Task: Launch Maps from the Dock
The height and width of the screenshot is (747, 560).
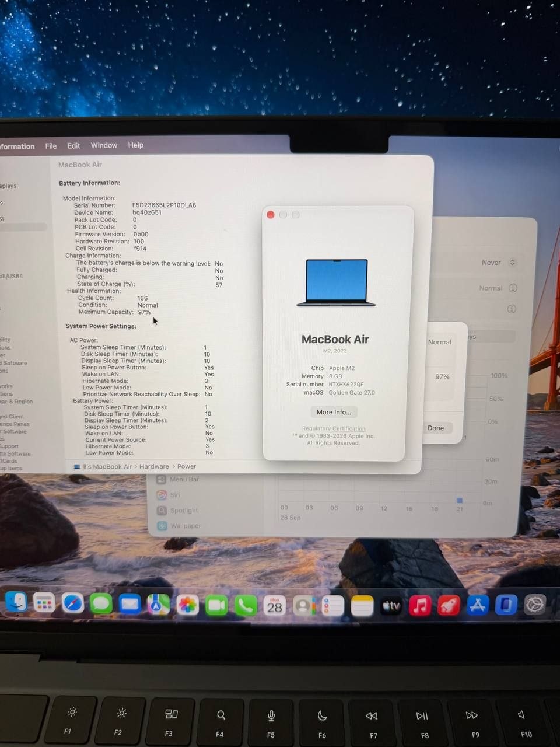Action: [158, 605]
